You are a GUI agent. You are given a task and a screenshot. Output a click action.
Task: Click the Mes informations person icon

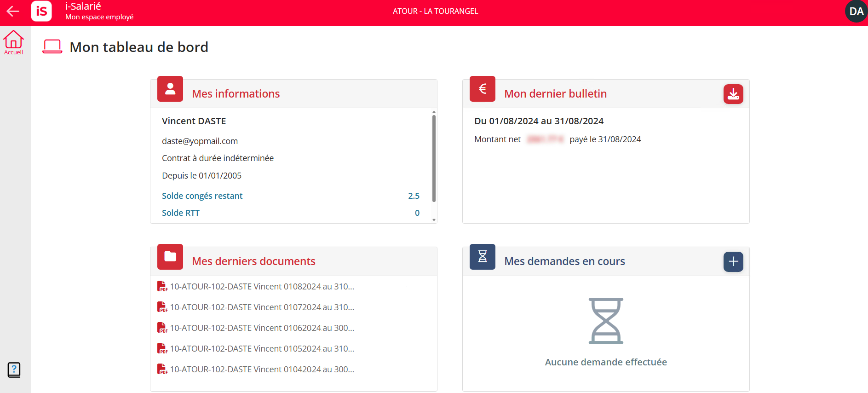click(170, 89)
